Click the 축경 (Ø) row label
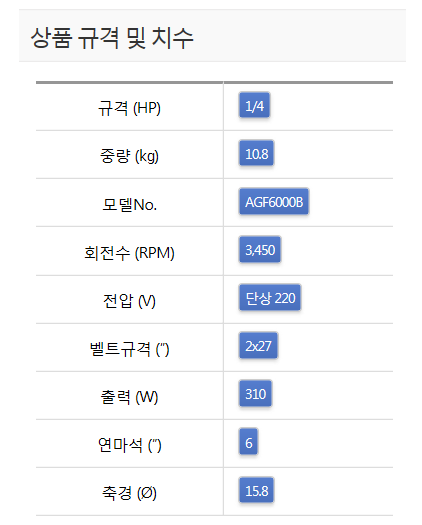Screen dimensions: 422x525 [129, 493]
